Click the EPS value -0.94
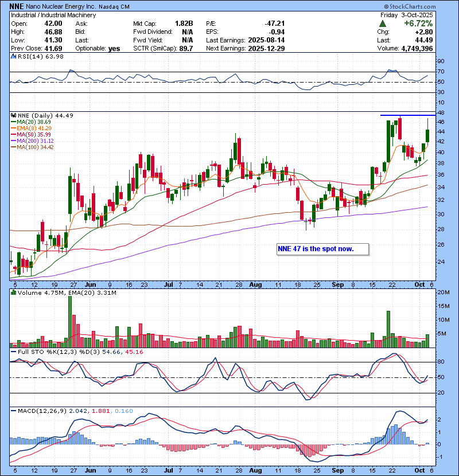 [x=277, y=32]
